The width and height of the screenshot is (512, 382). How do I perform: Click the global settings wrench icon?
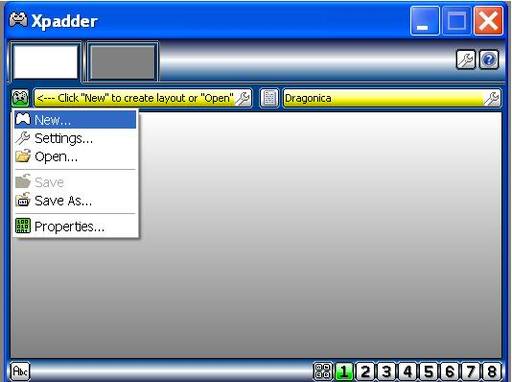[465, 60]
